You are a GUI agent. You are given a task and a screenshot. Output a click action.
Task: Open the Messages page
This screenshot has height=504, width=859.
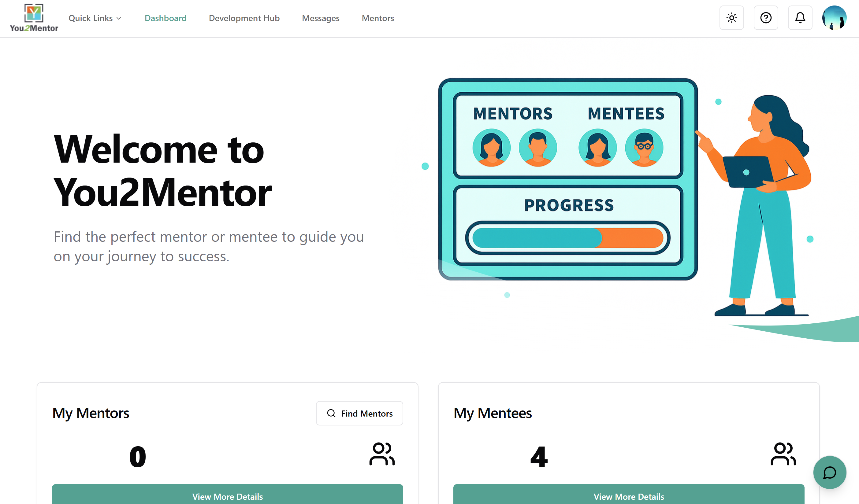point(320,18)
